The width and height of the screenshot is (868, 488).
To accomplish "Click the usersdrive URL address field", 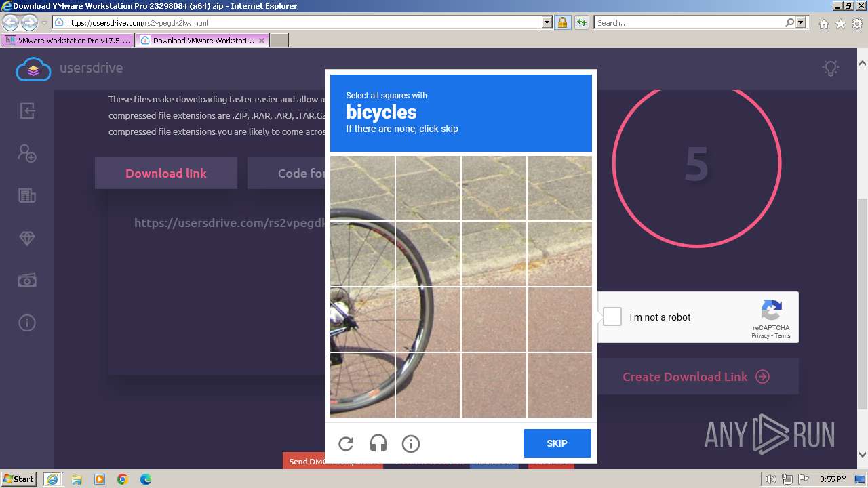I will pos(303,22).
